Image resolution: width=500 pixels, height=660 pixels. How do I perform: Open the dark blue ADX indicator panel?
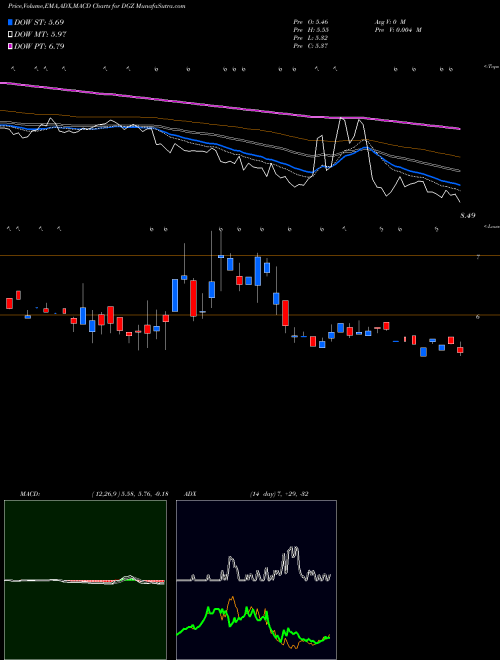[x=256, y=580]
